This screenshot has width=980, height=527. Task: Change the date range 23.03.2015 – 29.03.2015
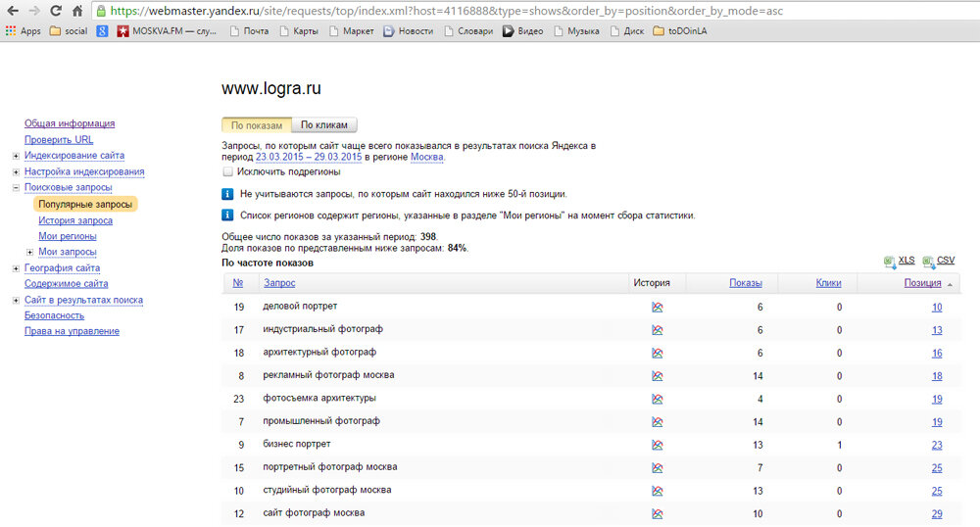coord(309,157)
